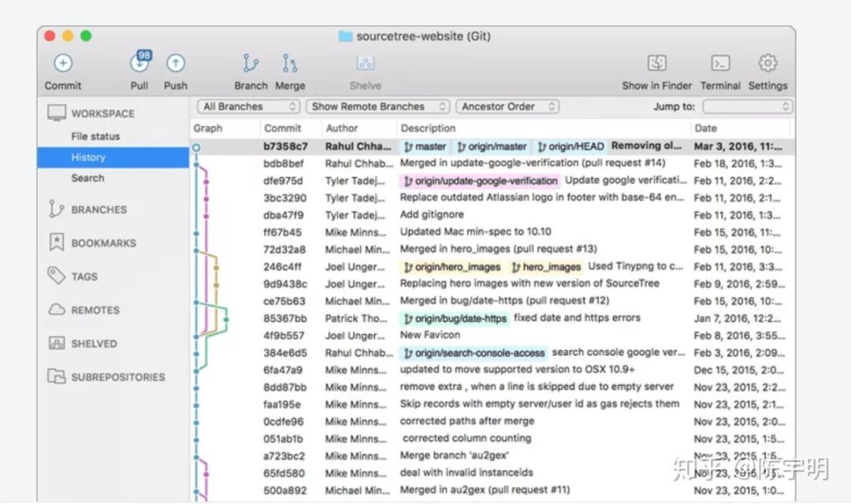Select File status in the sidebar
Viewport: 851px width, 504px height.
95,136
